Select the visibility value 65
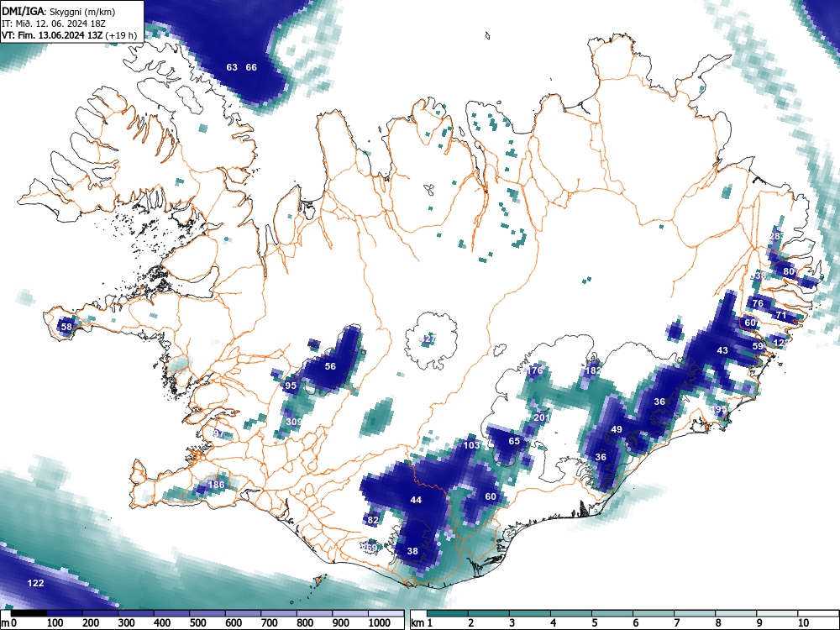This screenshot has height=630, width=840. pos(514,441)
